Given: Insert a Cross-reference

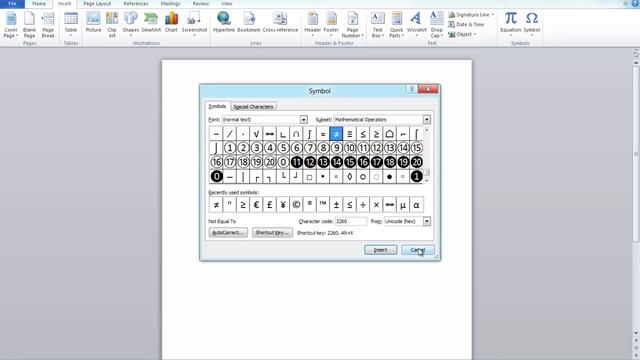Looking at the screenshot, I should click(280, 23).
